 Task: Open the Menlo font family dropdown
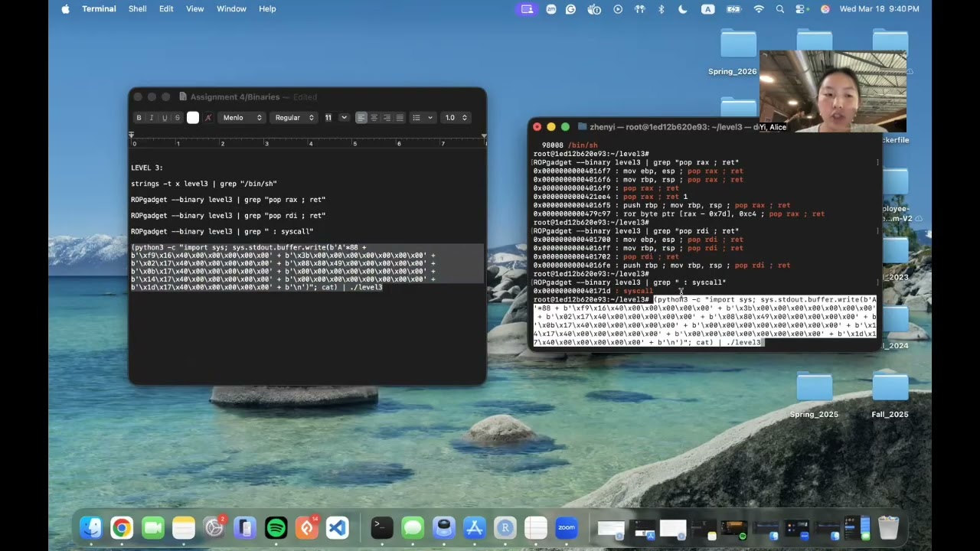pos(242,118)
